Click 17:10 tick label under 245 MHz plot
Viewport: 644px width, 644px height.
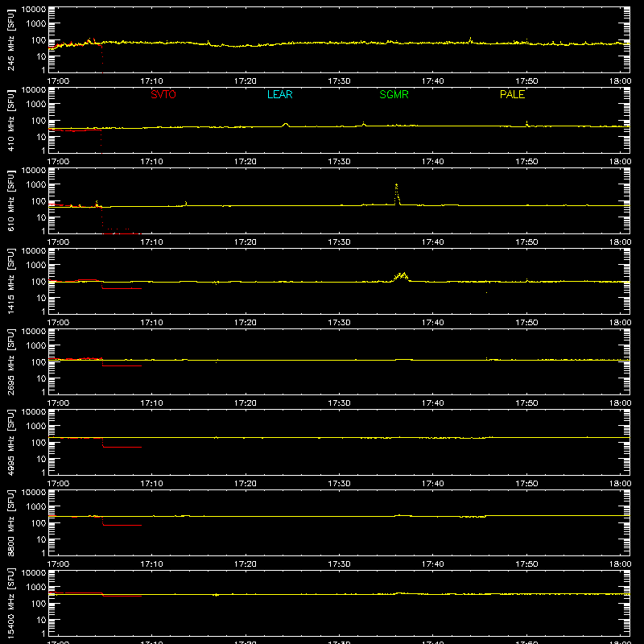[x=151, y=81]
